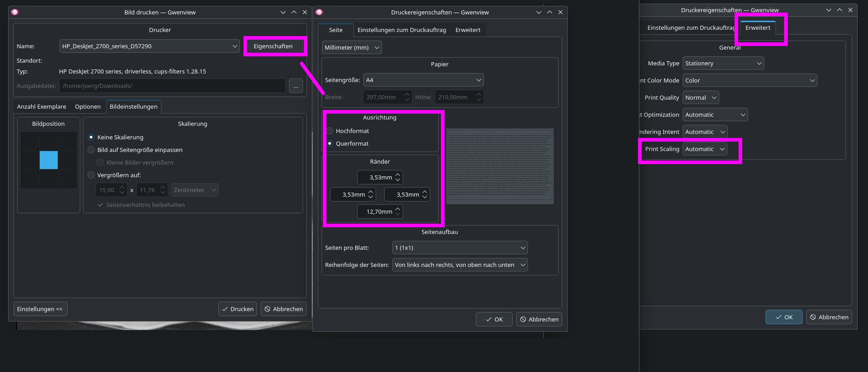Open Print Quality Normal dropdown
This screenshot has height=372, width=868.
(x=701, y=97)
